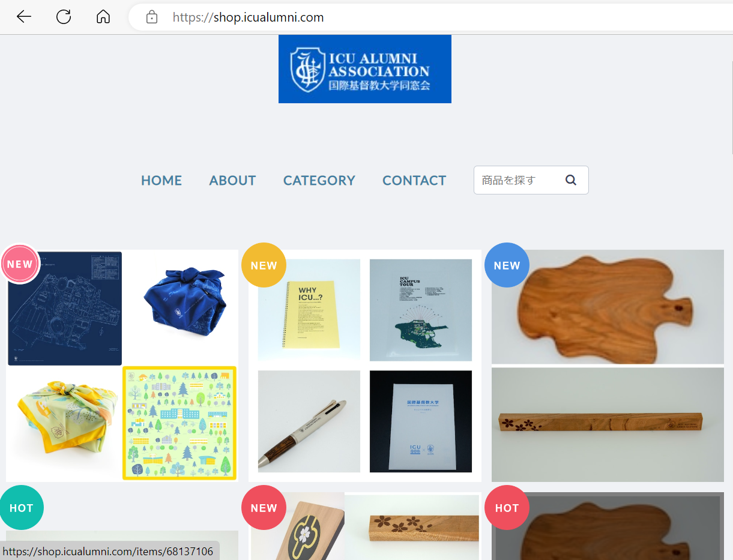733x560 pixels.
Task: Open the HOME menu item
Action: tap(161, 181)
